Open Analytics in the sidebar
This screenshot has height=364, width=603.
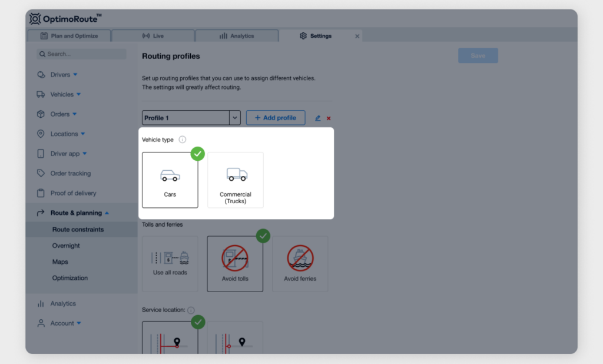point(63,303)
